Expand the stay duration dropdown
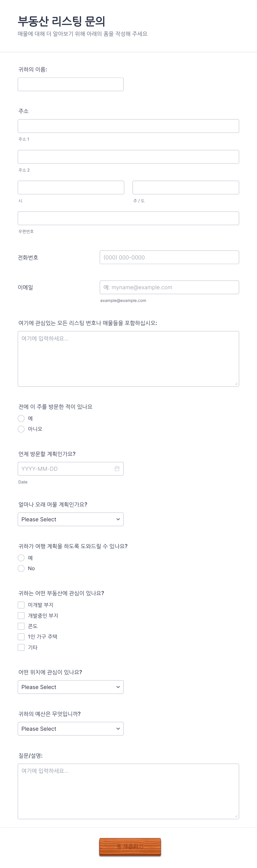Screen dimensions: 257x868 click(x=70, y=519)
